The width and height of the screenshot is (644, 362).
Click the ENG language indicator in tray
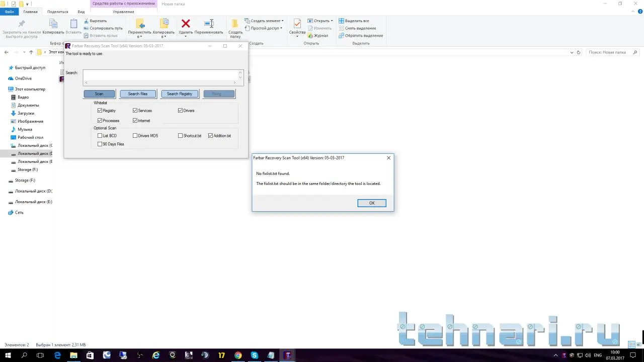(598, 355)
